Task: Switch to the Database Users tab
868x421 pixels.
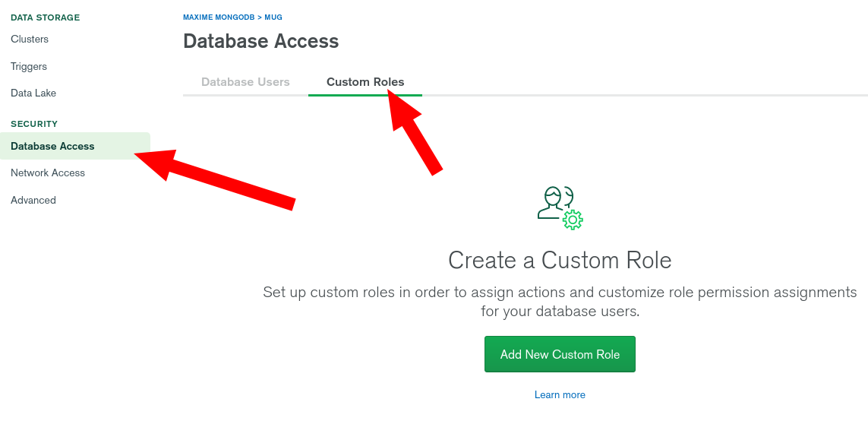Action: coord(245,82)
